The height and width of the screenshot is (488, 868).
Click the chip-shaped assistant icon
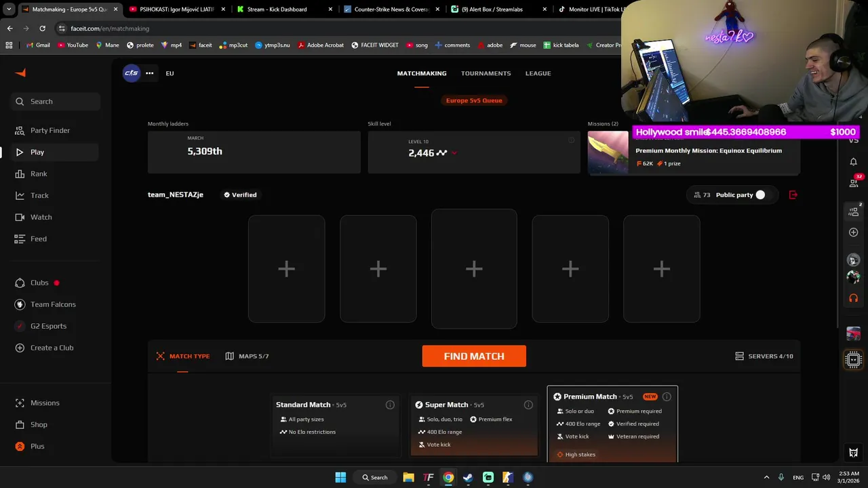tap(854, 359)
